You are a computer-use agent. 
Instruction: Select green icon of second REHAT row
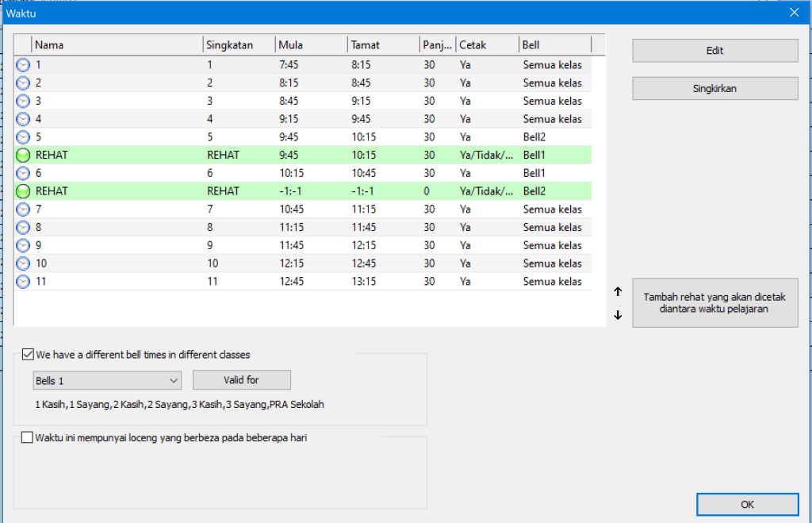(x=23, y=191)
